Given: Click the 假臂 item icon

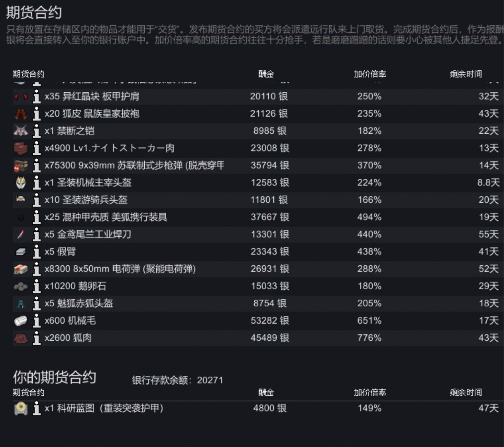Looking at the screenshot, I should pos(21,252).
